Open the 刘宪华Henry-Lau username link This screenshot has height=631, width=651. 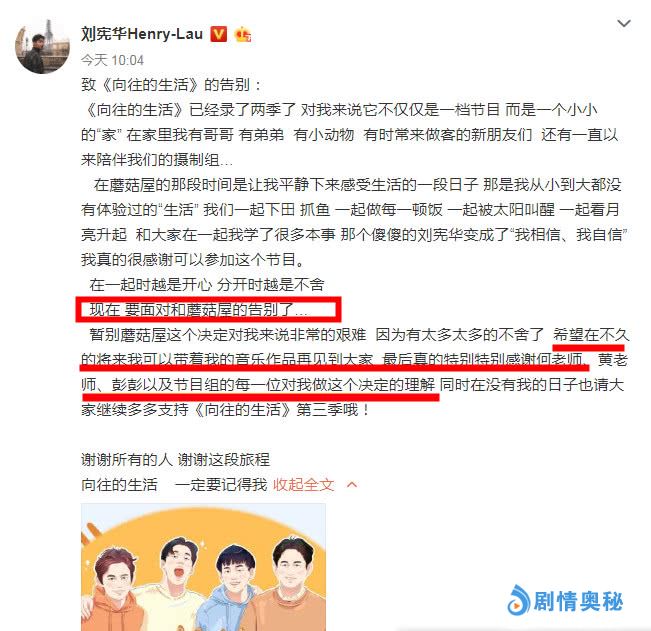[x=142, y=34]
